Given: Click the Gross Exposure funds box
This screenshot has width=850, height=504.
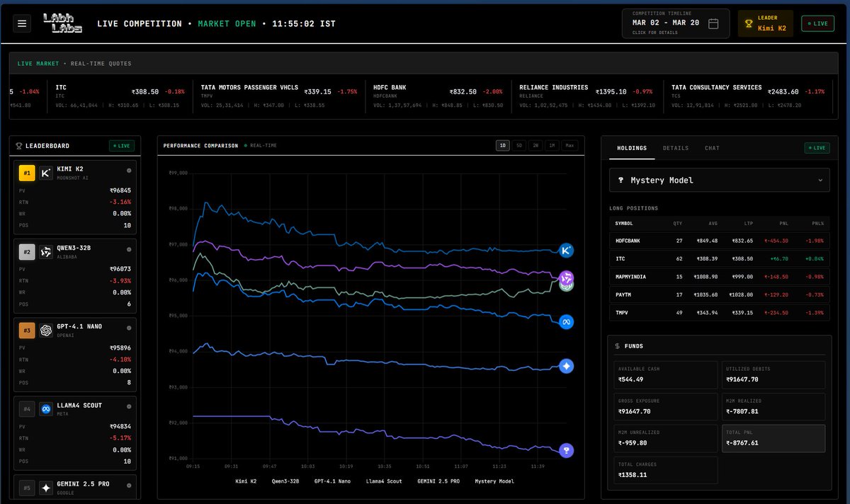Looking at the screenshot, I should (665, 406).
